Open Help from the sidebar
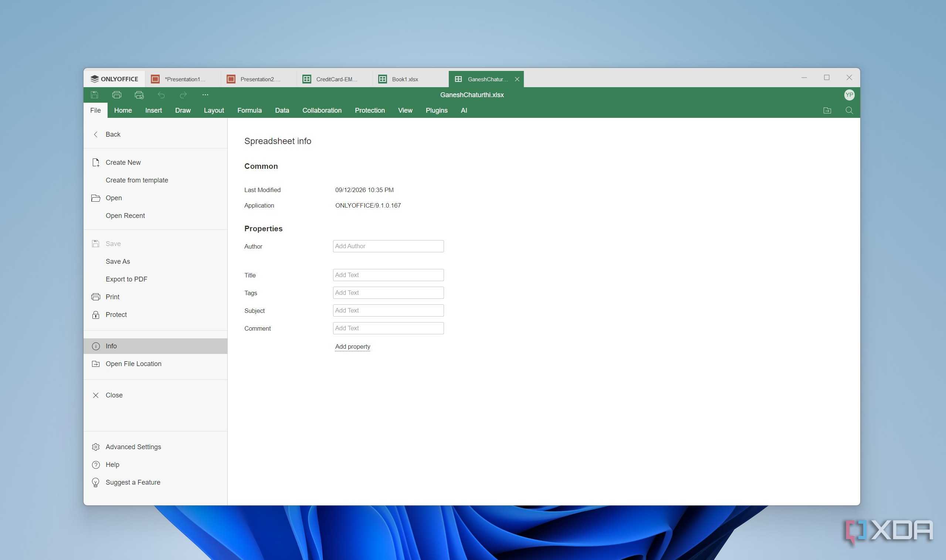Screen dimensions: 946x560 pos(155,465)
